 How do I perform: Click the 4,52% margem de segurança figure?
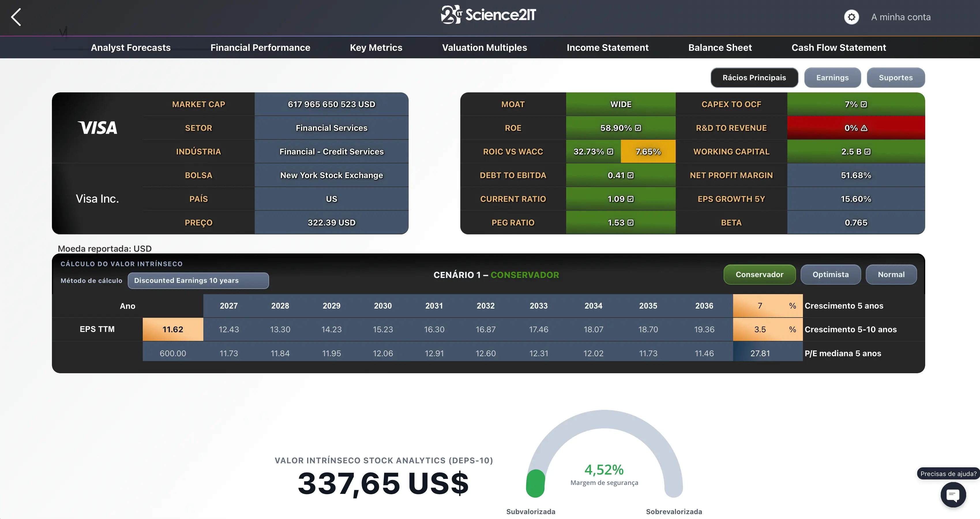(x=604, y=470)
